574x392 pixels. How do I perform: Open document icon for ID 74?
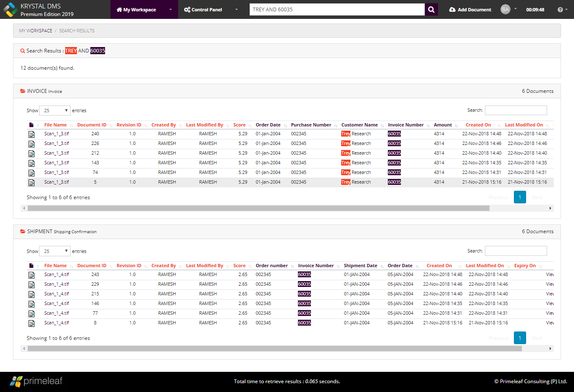(32, 173)
